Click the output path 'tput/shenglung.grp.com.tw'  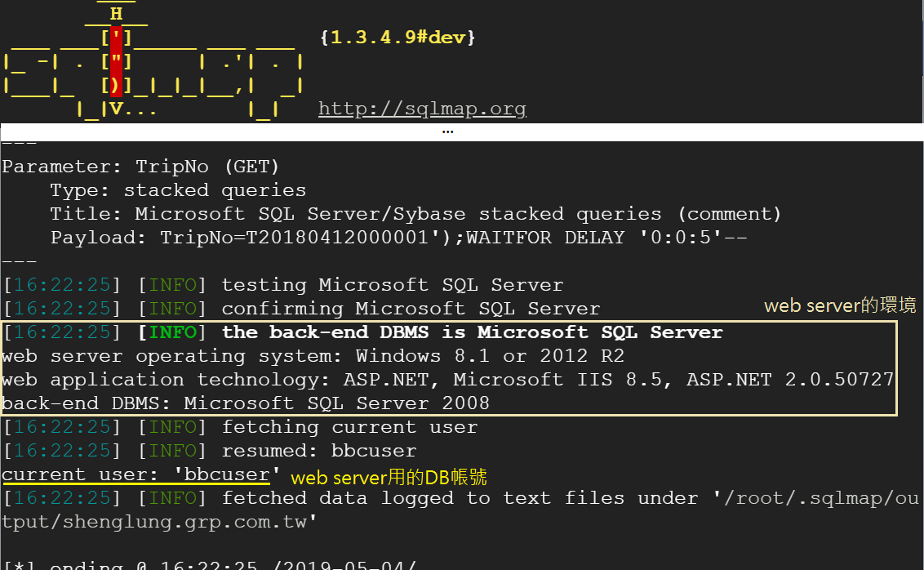(159, 523)
